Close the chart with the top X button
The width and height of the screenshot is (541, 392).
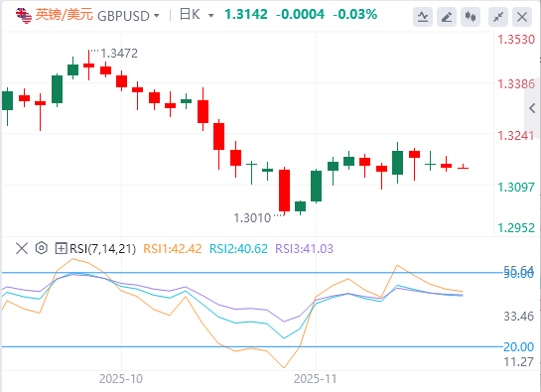tap(522, 17)
